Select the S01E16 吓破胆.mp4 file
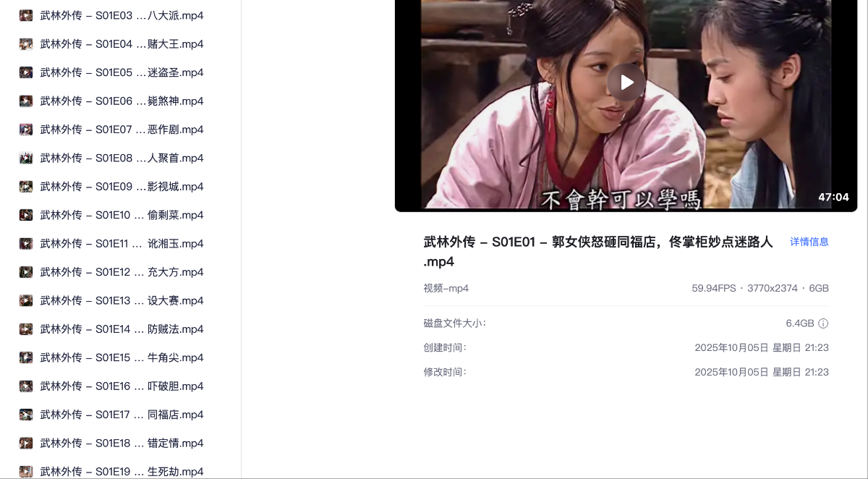This screenshot has height=479, width=868. (122, 386)
